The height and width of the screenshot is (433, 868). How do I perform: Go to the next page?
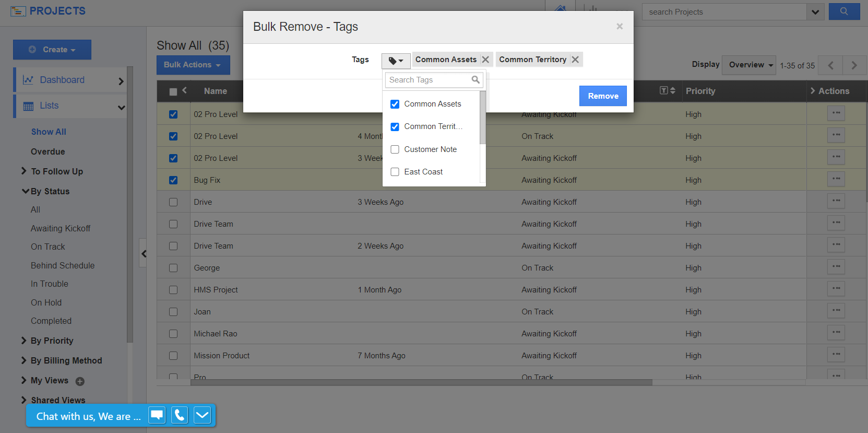tap(854, 65)
